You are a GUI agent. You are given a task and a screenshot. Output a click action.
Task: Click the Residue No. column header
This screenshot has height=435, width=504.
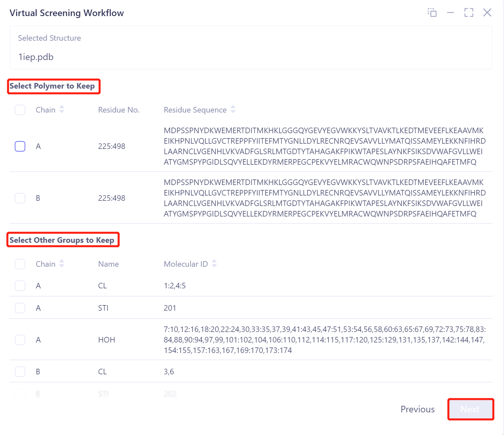[x=118, y=110]
